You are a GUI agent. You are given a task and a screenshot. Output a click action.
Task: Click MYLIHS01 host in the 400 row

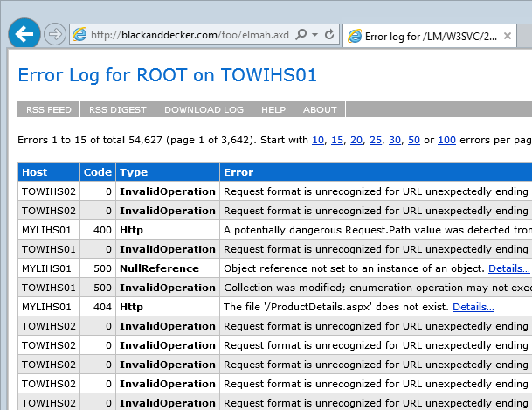(49, 230)
